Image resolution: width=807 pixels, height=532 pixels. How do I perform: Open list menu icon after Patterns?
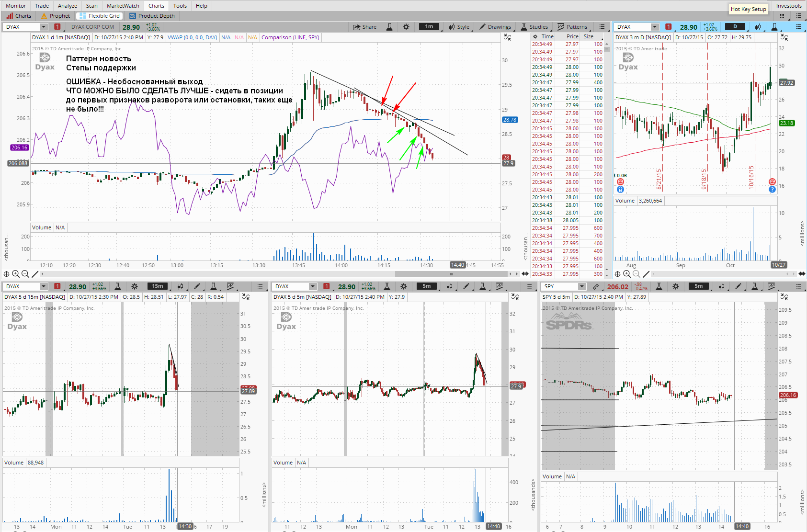(602, 27)
